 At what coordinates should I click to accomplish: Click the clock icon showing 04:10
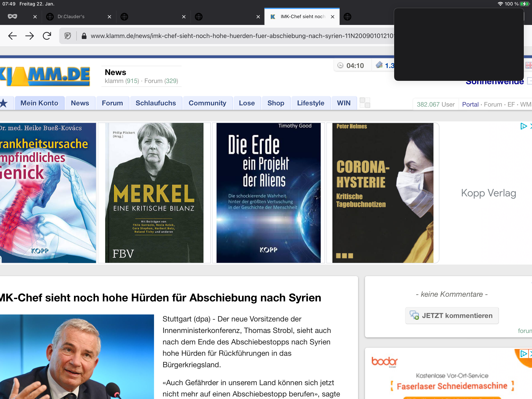click(x=340, y=65)
